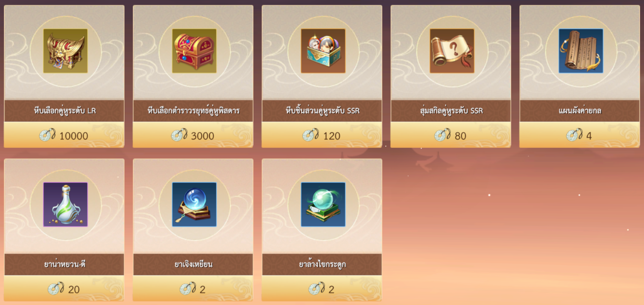The width and height of the screenshot is (644, 305).
Task: Click the red jeweled treasure chest icon
Action: click(194, 51)
